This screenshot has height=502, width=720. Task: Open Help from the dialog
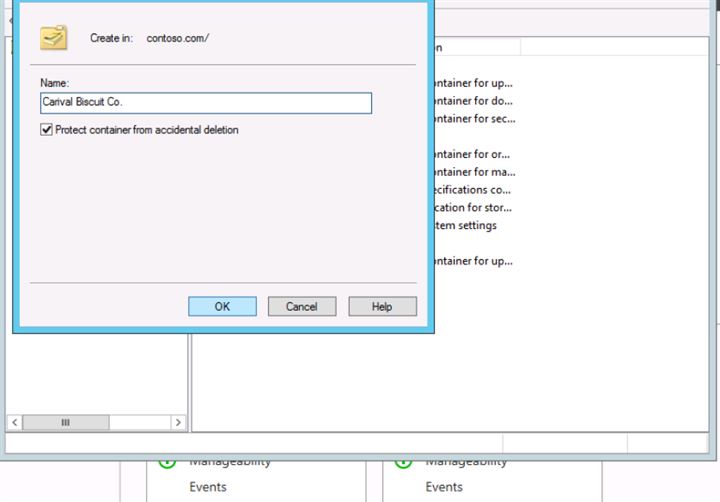(382, 306)
